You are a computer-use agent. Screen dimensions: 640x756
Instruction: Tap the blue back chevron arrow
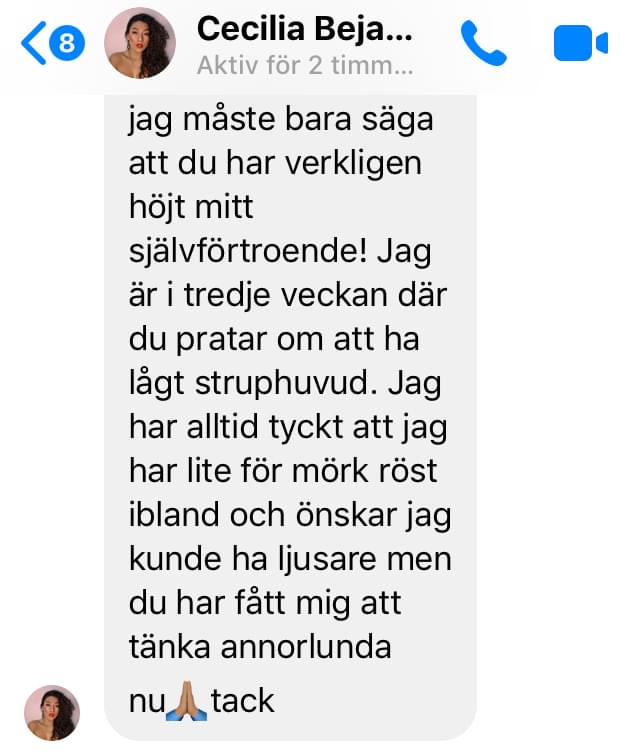pos(34,43)
